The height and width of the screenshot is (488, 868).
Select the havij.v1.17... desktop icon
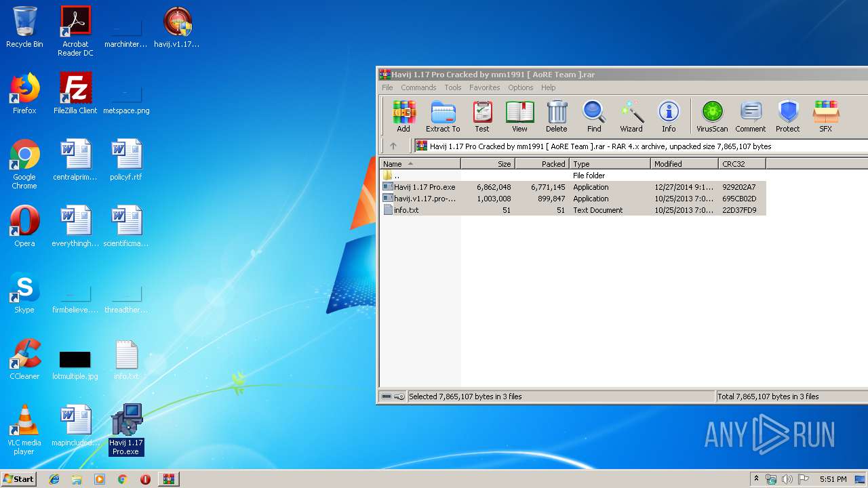[x=177, y=28]
